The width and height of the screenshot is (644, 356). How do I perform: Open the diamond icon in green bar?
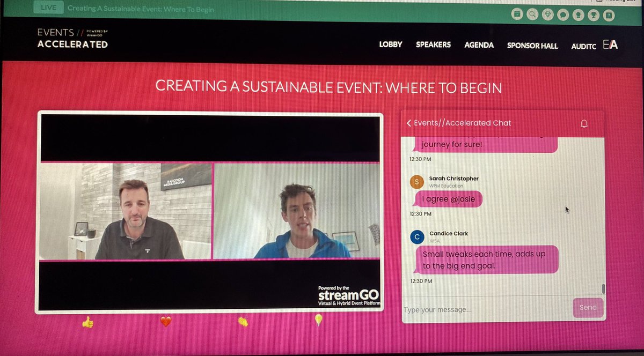[x=548, y=14]
